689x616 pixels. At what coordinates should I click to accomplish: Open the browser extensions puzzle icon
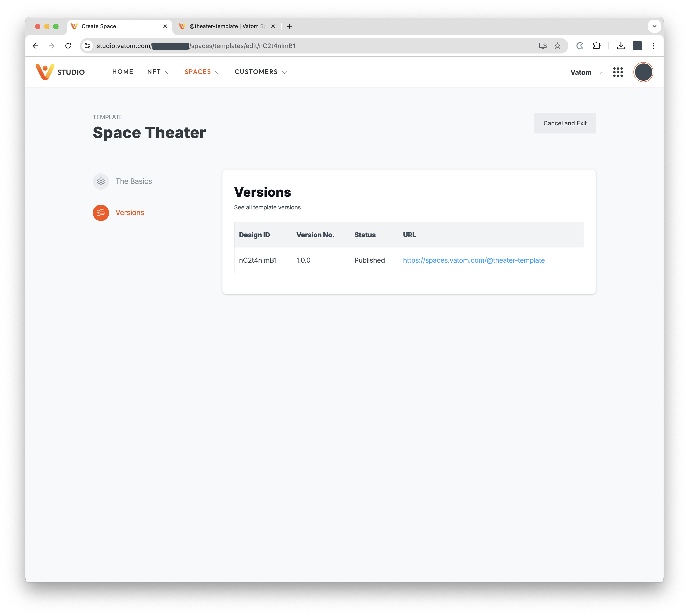click(596, 46)
